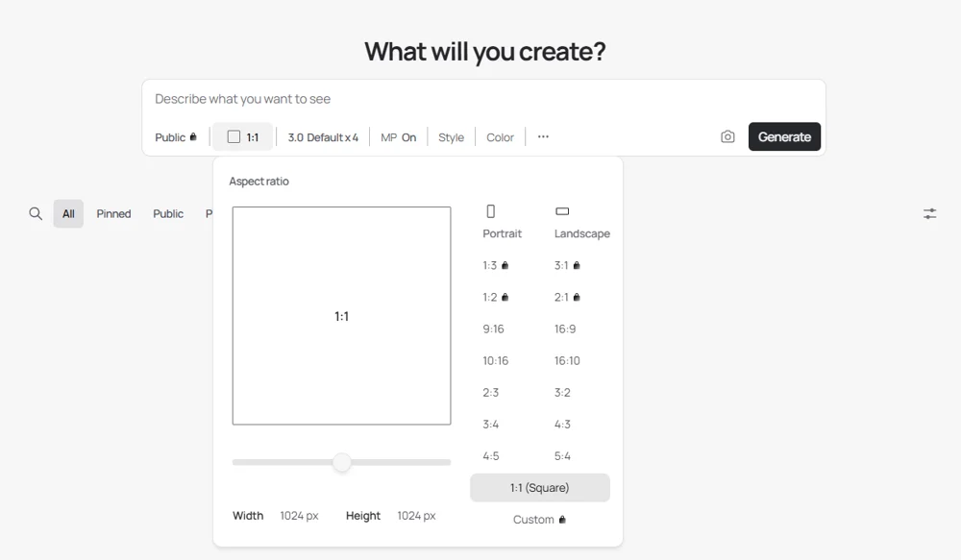
Task: Click the lock icon next to Custom
Action: [x=562, y=520]
